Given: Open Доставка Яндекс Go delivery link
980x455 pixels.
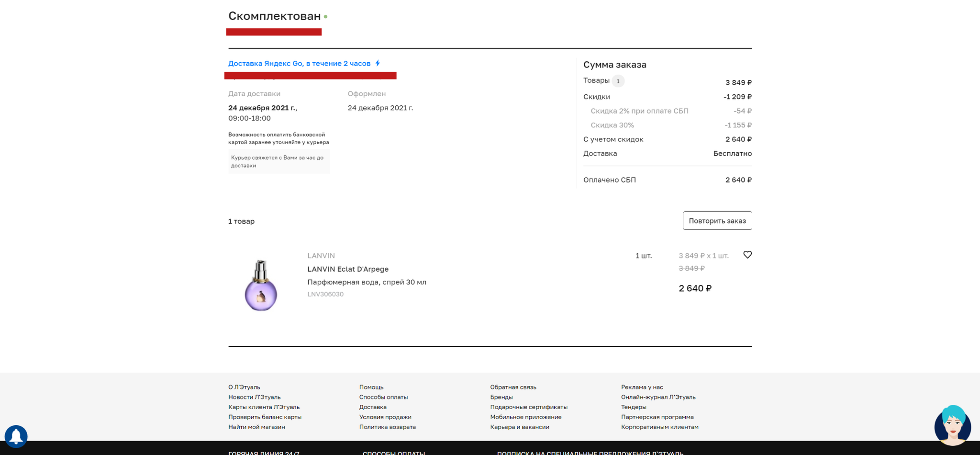Looking at the screenshot, I should click(x=300, y=63).
